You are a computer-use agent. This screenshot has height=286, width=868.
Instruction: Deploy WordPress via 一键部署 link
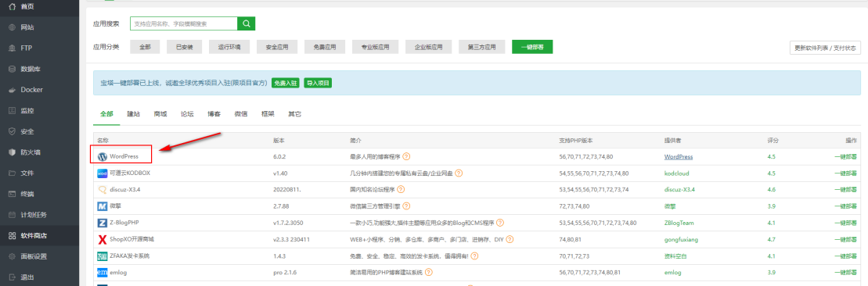[x=845, y=156]
